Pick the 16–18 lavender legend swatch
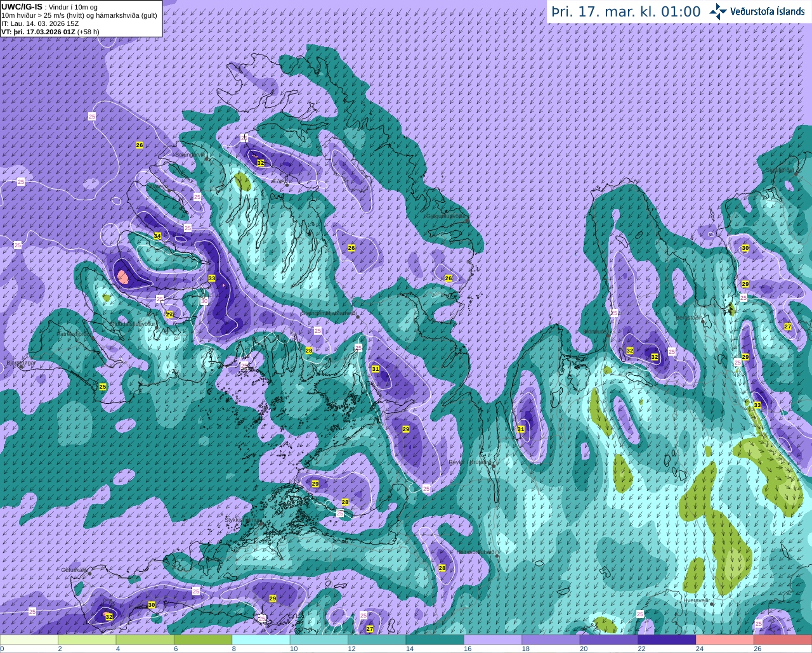Screen dimensions: 812x653 coord(493,640)
